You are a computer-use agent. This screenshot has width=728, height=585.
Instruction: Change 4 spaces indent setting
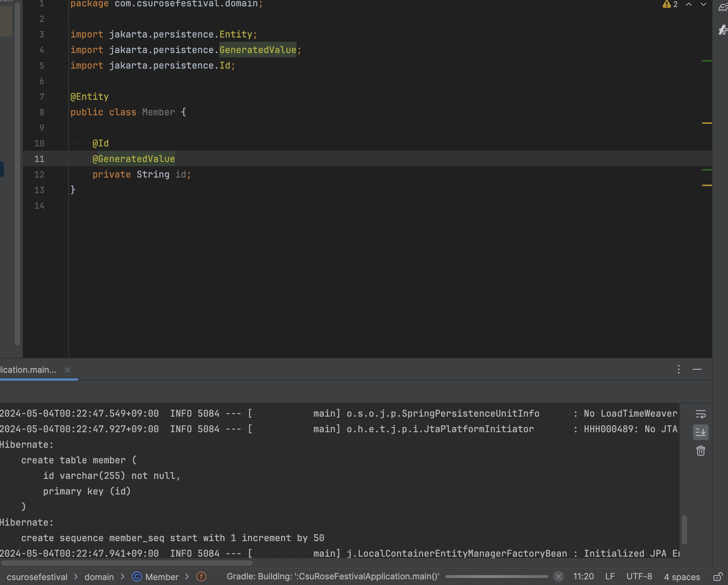click(682, 577)
